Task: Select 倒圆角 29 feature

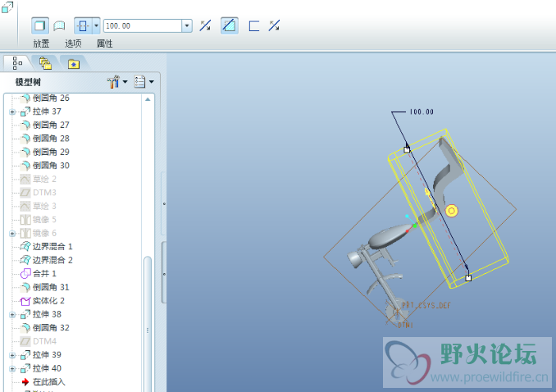Action: [x=51, y=152]
